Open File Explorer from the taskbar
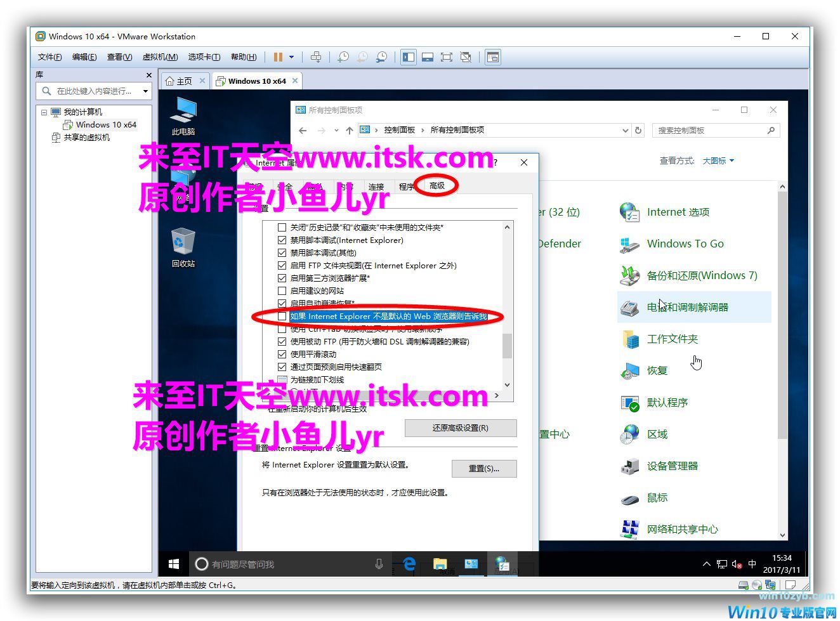The image size is (840, 621). (440, 563)
